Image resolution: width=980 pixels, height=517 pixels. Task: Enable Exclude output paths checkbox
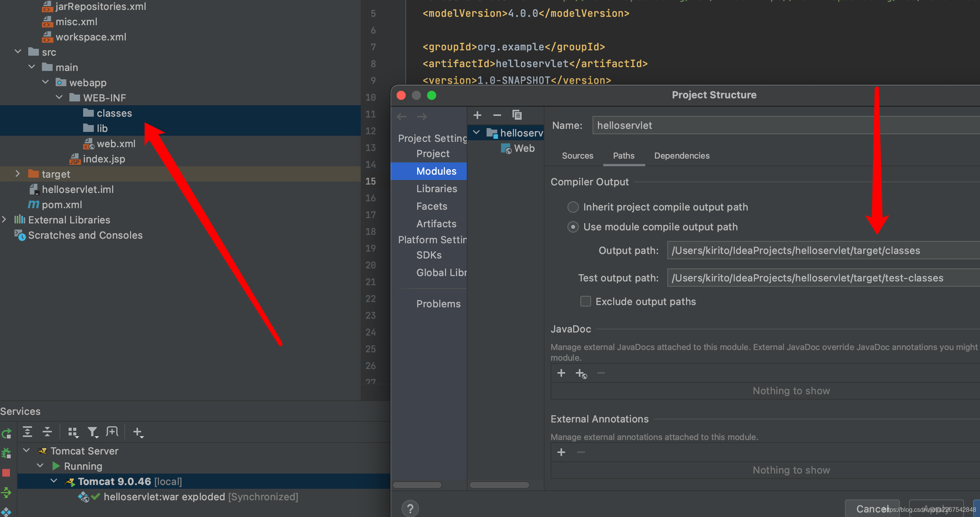point(585,302)
